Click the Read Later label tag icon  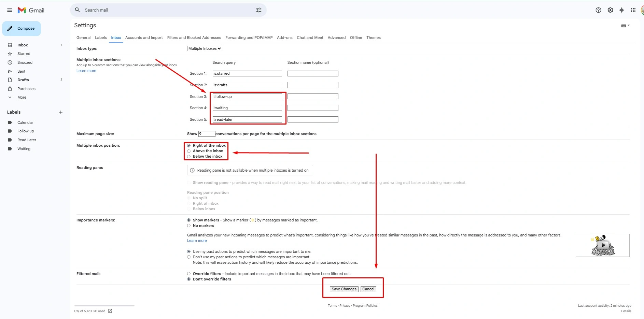click(x=10, y=140)
